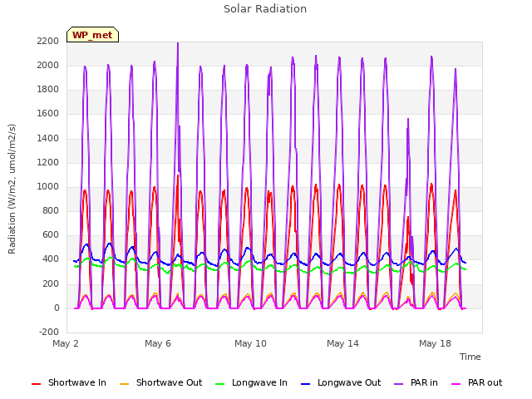This screenshot has width=532, height=399.
Task: Click the 0 y-axis tick label
Action: [57, 308]
